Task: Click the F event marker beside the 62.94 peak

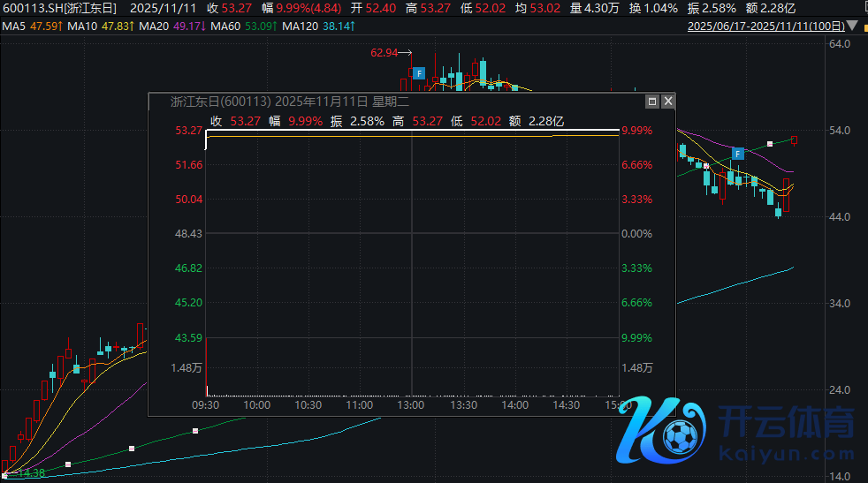Action: [419, 72]
